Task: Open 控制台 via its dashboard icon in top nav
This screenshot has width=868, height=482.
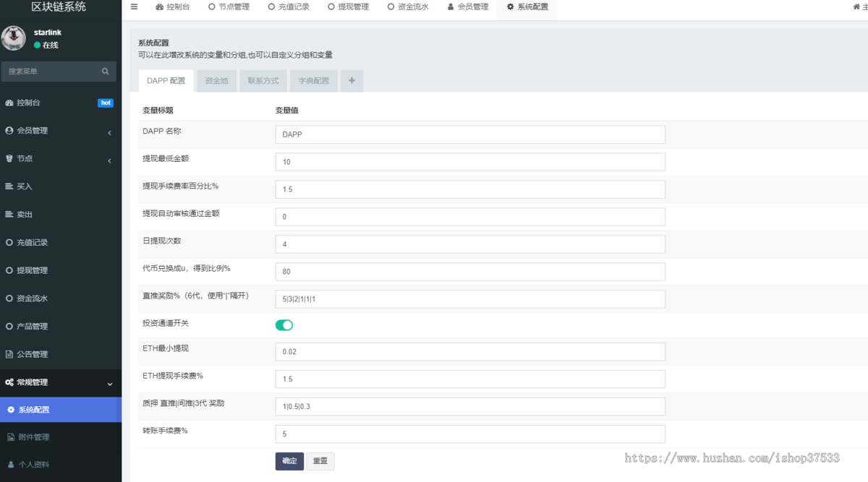Action: click(x=160, y=7)
